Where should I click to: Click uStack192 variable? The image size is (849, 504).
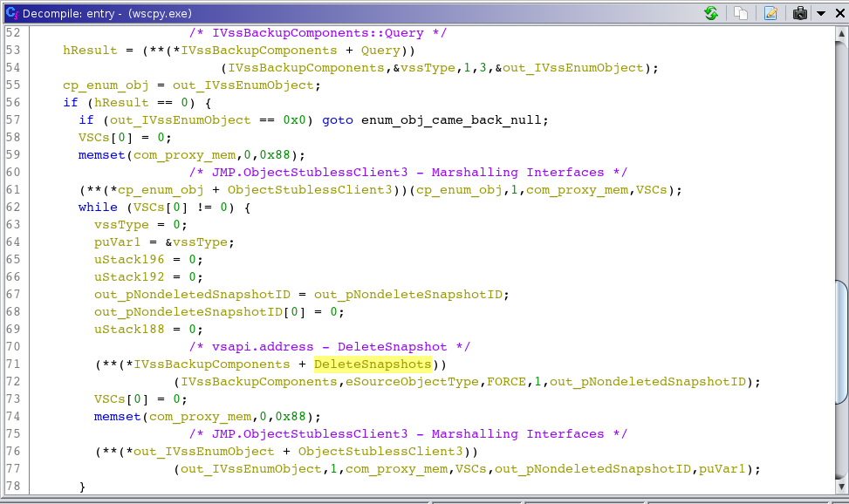[x=129, y=277]
